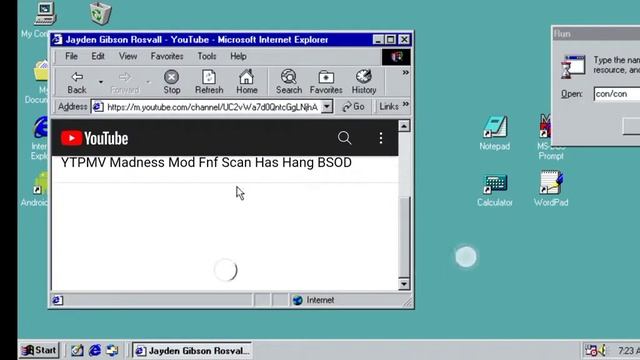Click the scroll up arrow of the page

pos(404,126)
